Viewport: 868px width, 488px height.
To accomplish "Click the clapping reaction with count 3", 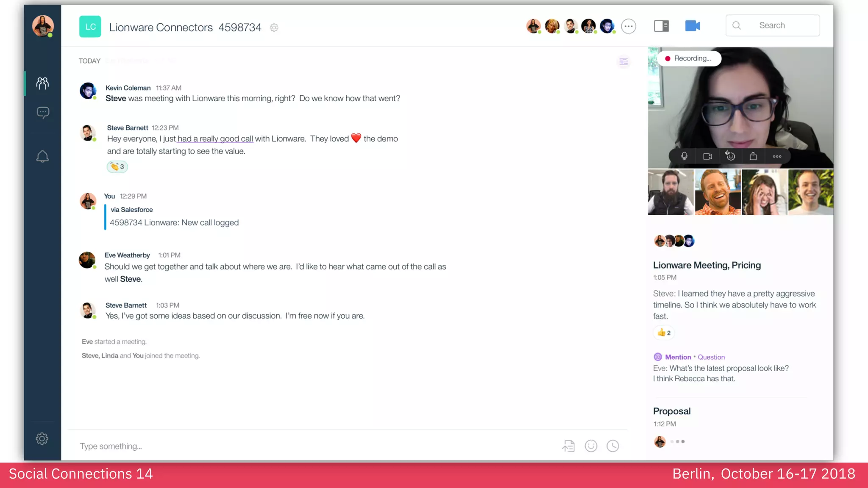I will [117, 166].
